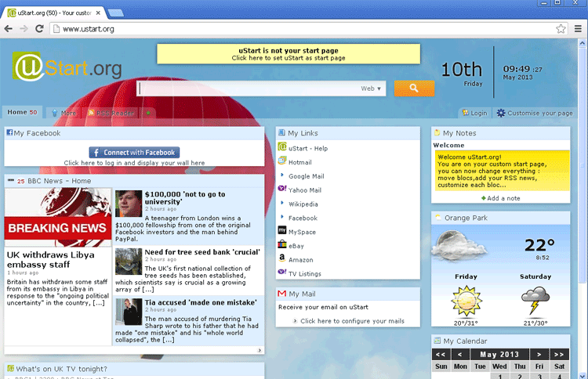Go to previous year in calendar (<<)

[441, 354]
